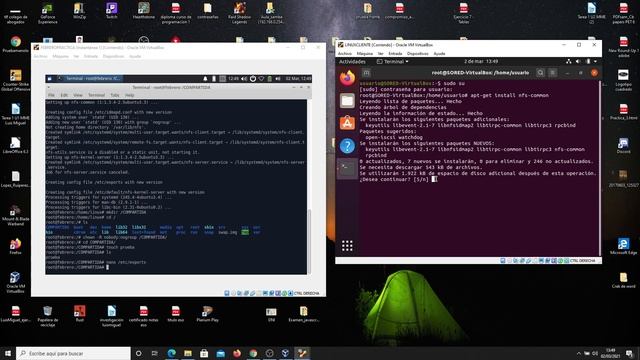
Task: Select the active VirtualBox VM taskbar button
Action: click(x=302, y=353)
